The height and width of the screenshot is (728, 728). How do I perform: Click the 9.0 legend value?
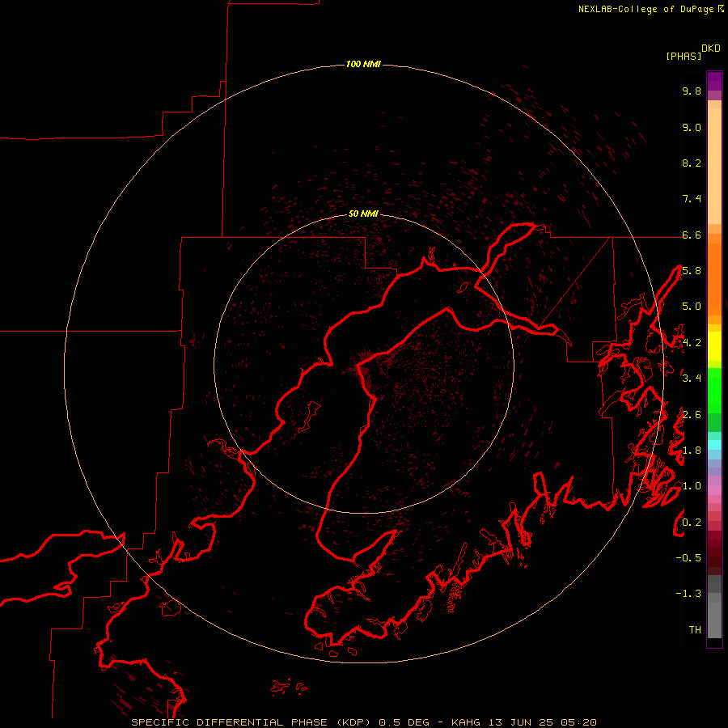coord(692,127)
